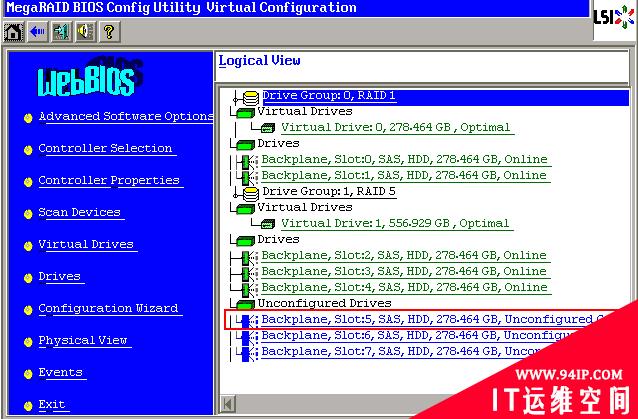
Task: Click the Virtual Drive 0 drive icon
Action: tap(268, 128)
